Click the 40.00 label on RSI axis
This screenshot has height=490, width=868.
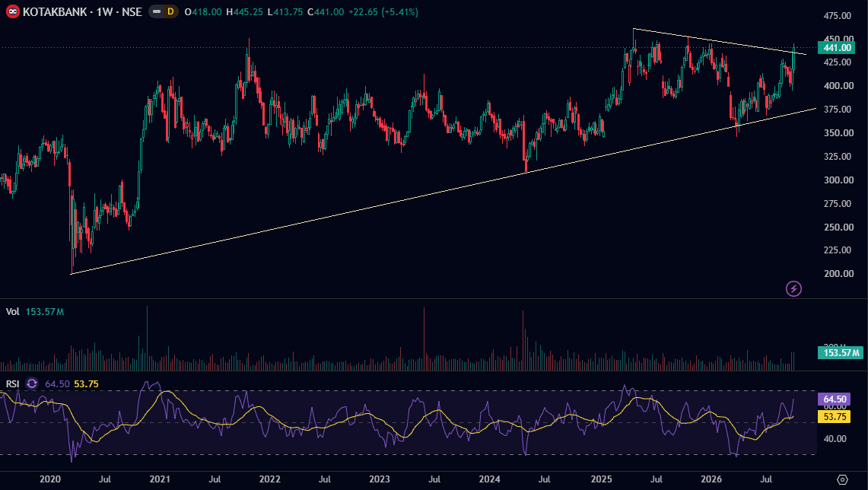[835, 438]
